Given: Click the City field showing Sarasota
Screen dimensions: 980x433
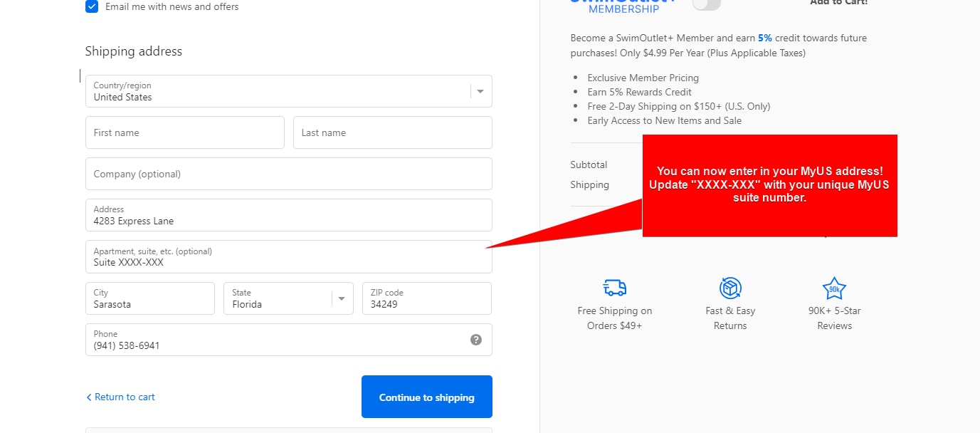Looking at the screenshot, I should pos(150,298).
